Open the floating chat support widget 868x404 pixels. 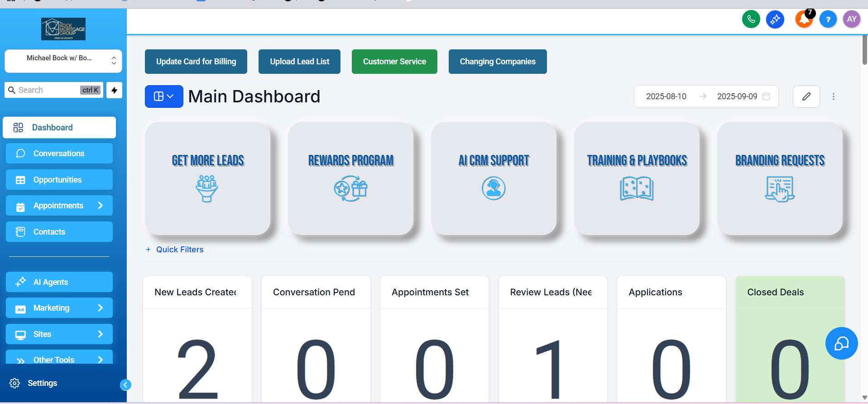(x=841, y=343)
